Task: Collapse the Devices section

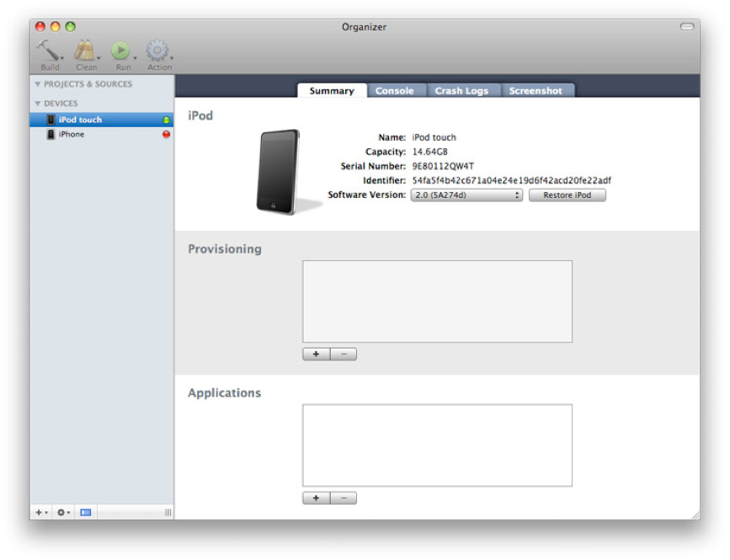Action: (38, 104)
